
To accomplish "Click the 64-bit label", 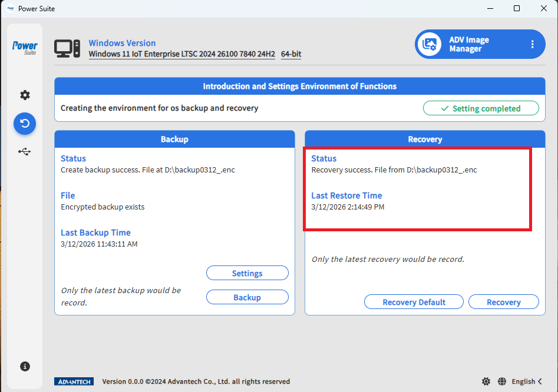I will coord(291,54).
